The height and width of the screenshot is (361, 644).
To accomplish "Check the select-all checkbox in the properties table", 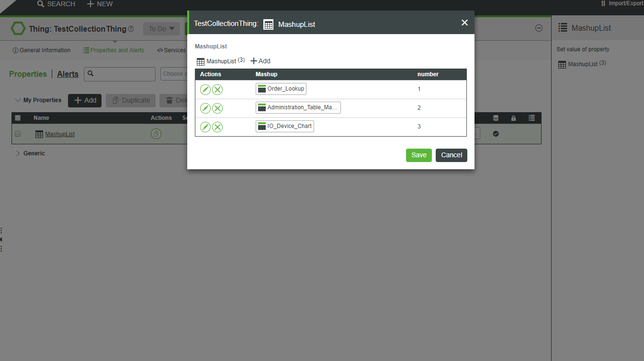I will coord(18,117).
